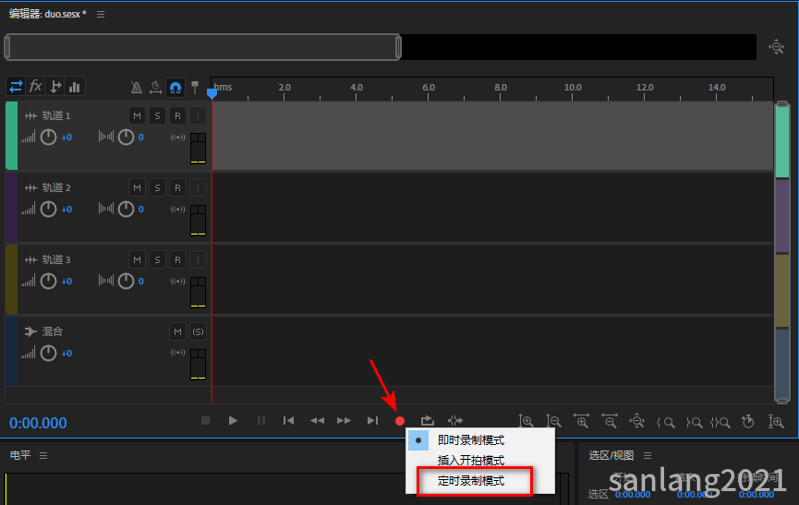Click the (S) solo-safe button on 混合
The width and height of the screenshot is (799, 505).
pos(198,332)
